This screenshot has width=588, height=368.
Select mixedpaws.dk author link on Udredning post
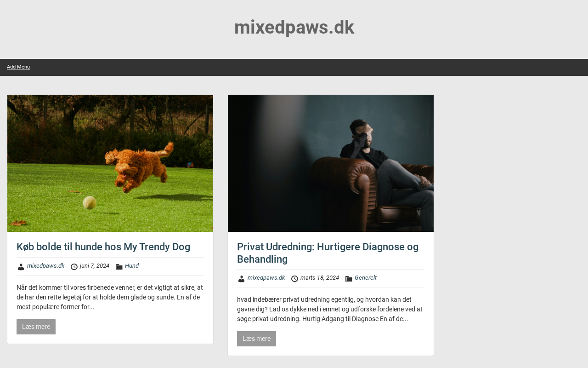click(x=266, y=278)
